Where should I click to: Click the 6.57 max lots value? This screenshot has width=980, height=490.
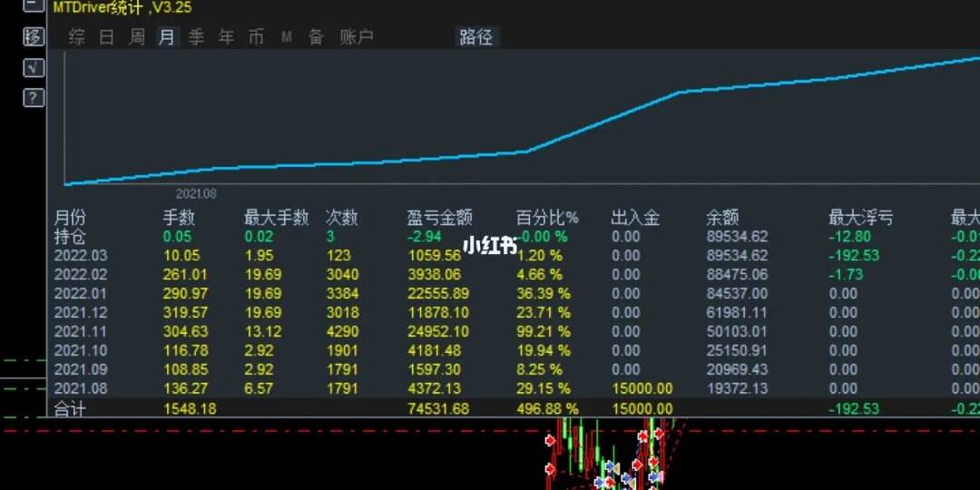click(259, 388)
